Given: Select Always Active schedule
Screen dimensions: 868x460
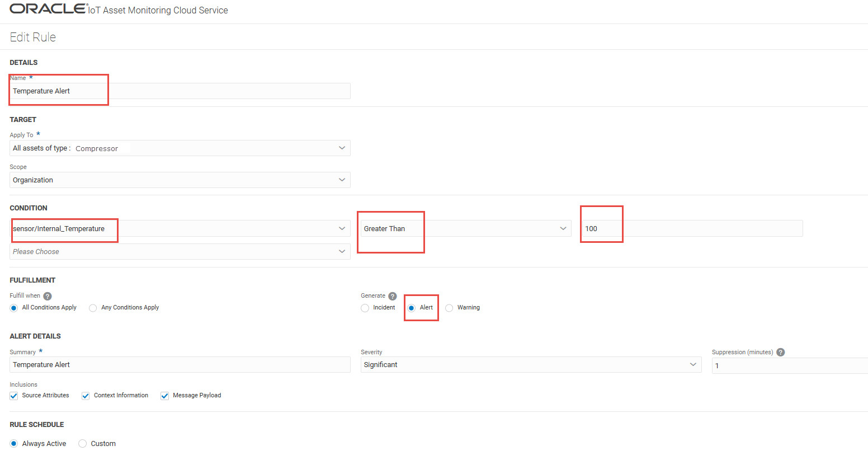Looking at the screenshot, I should coord(14,444).
